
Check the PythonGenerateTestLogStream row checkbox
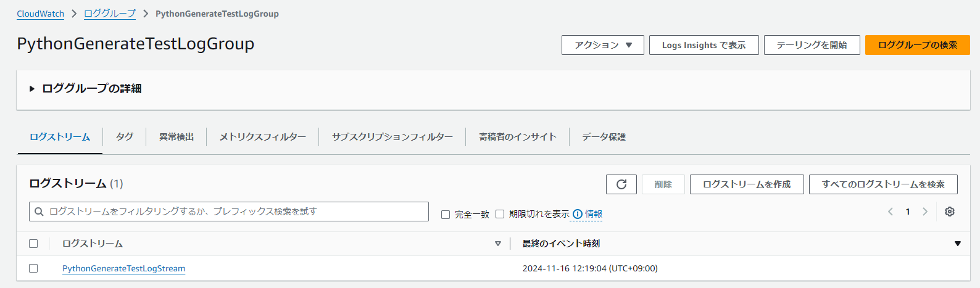[x=33, y=268]
